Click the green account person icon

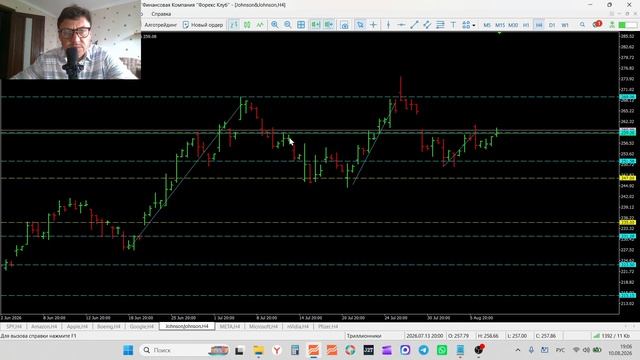[x=612, y=25]
